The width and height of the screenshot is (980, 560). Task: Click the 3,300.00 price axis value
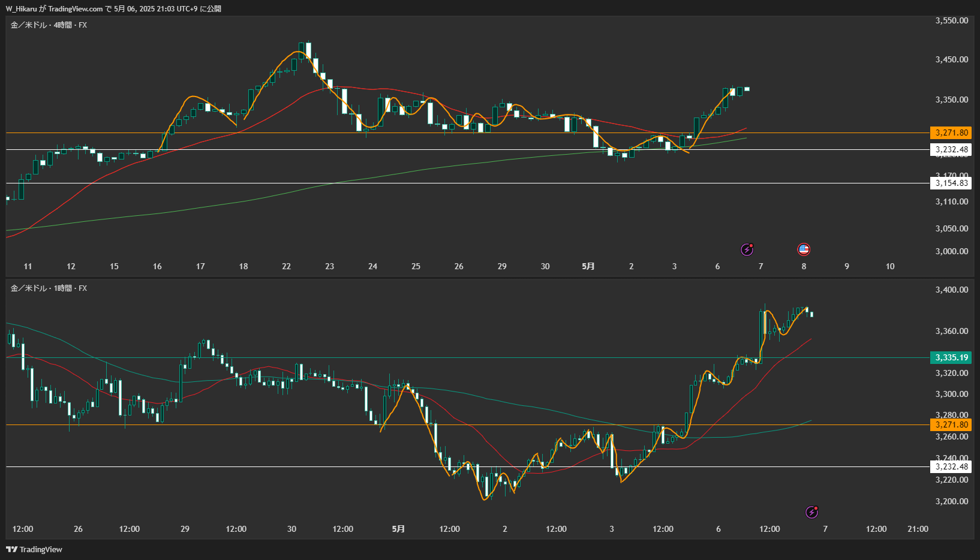[x=952, y=394]
